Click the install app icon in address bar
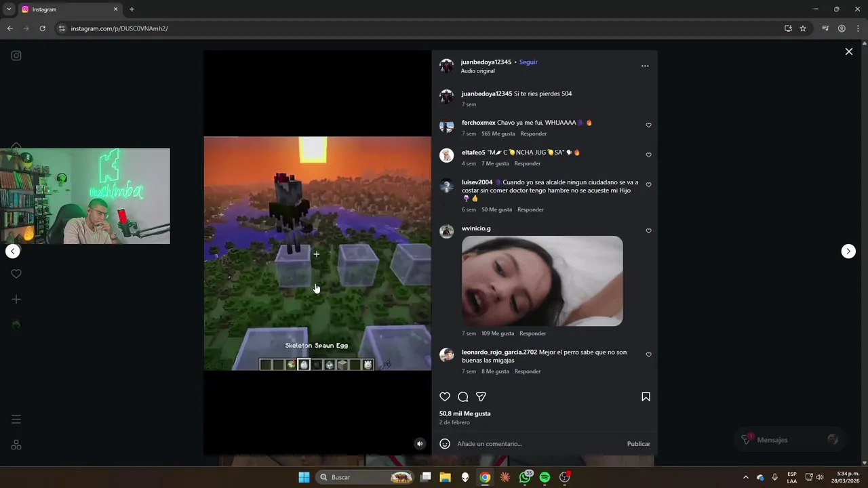Viewport: 868px width, 488px height. (788, 28)
